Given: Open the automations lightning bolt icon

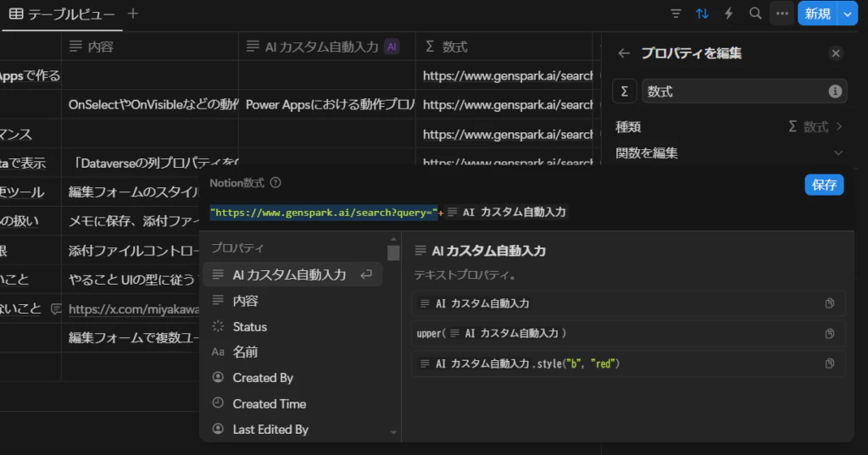Looking at the screenshot, I should click(x=728, y=14).
